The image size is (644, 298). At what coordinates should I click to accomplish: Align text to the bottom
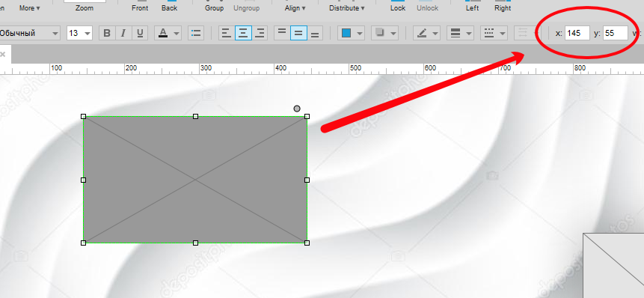315,33
